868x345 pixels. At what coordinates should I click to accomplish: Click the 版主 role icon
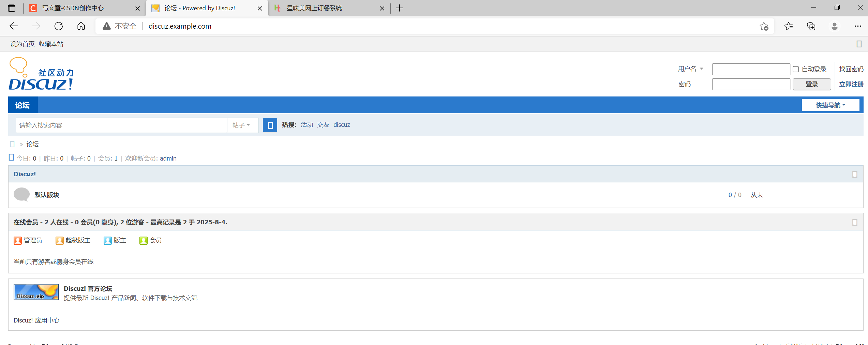pos(108,241)
